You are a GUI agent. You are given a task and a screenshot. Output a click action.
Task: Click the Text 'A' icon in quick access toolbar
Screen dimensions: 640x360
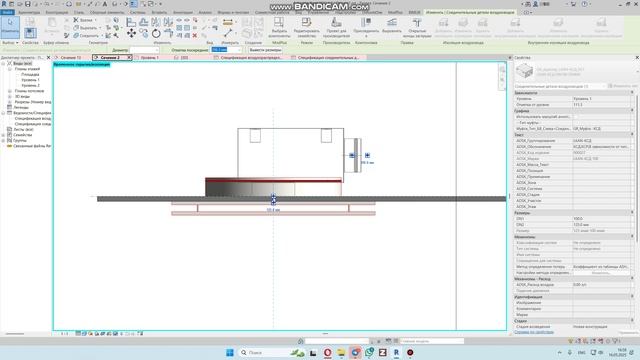pyautogui.click(x=104, y=4)
